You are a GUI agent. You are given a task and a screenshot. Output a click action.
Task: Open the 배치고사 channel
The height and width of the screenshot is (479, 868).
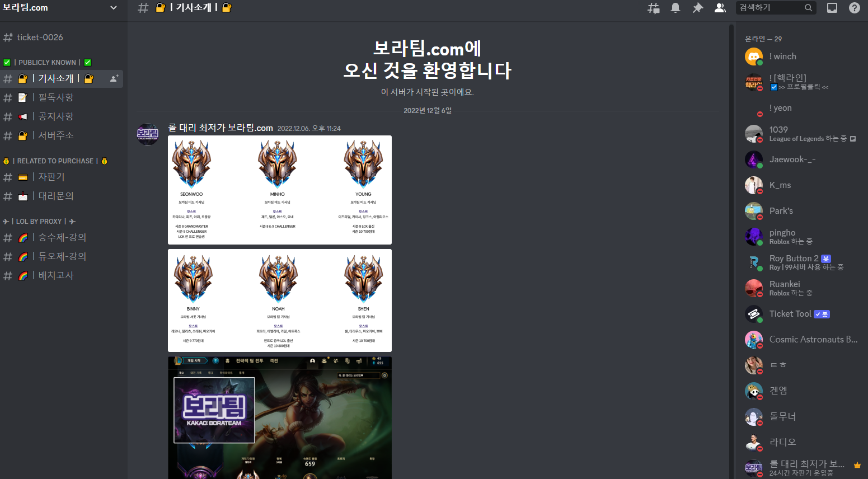62,276
